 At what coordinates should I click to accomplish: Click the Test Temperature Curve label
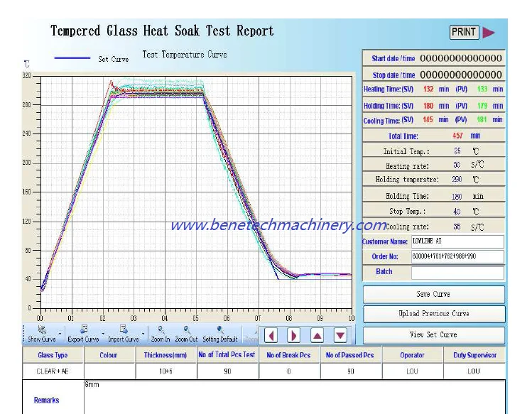point(185,55)
